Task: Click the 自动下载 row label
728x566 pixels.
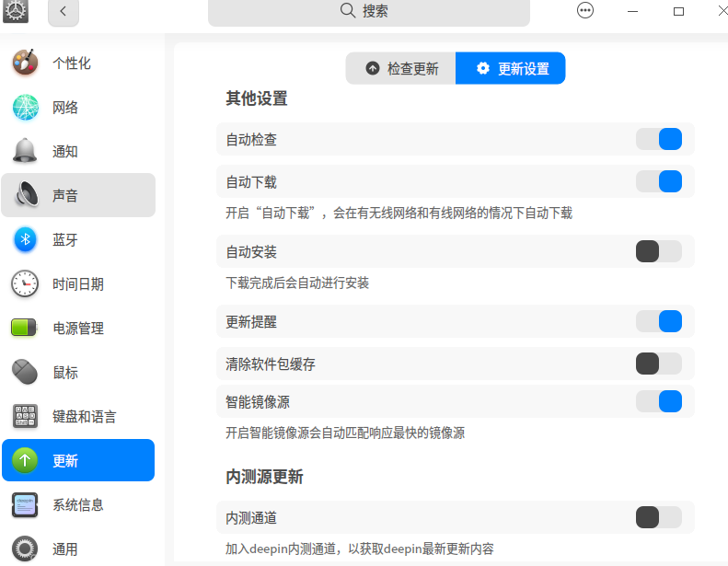Action: pyautogui.click(x=251, y=182)
